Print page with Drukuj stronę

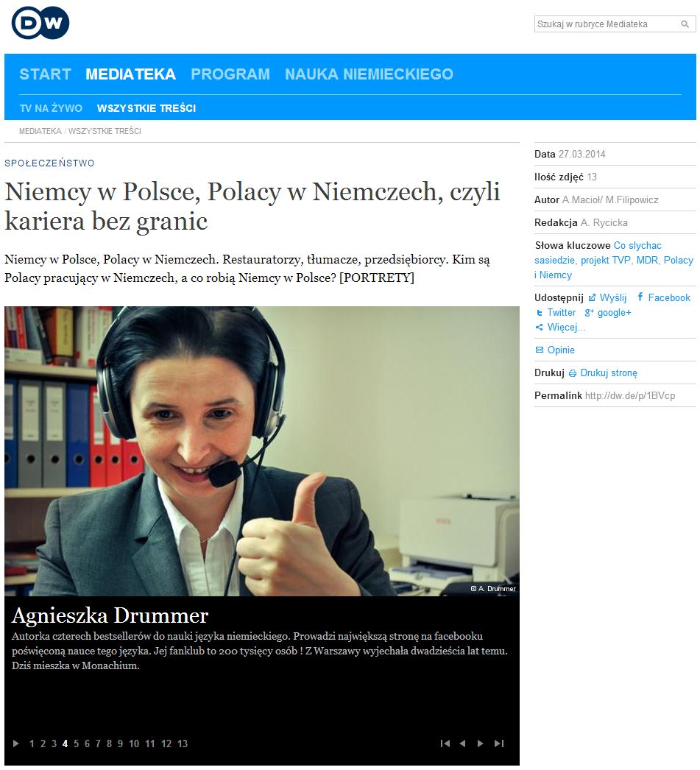pyautogui.click(x=603, y=372)
